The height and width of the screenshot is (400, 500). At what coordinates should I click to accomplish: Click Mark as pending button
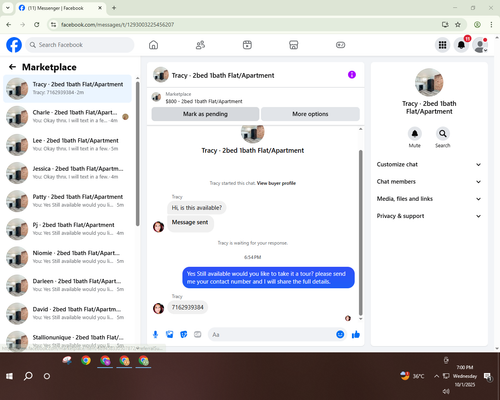[205, 114]
